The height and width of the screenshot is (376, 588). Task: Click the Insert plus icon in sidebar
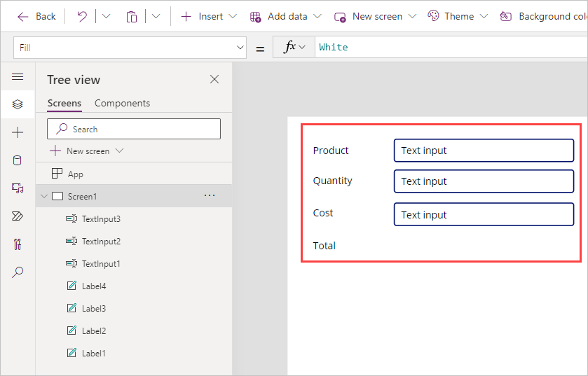coord(18,132)
